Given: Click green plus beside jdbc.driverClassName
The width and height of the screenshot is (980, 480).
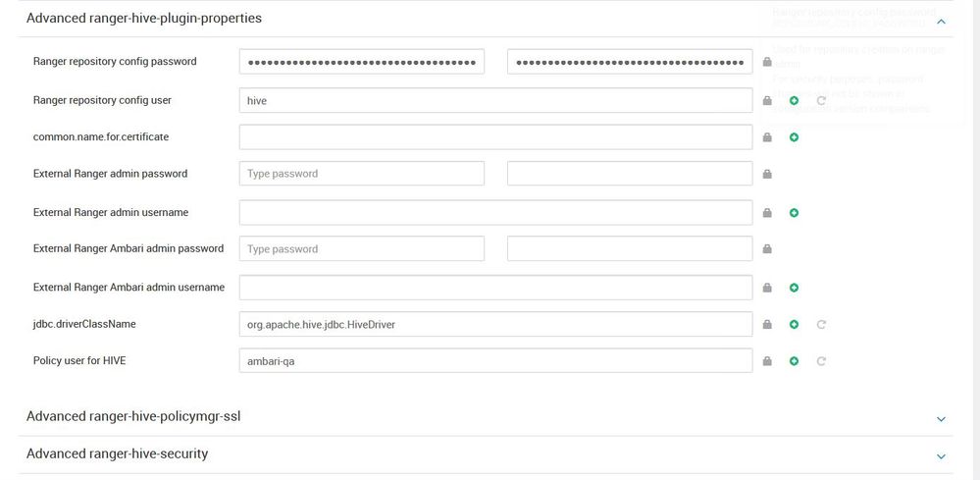Looking at the screenshot, I should click(794, 324).
